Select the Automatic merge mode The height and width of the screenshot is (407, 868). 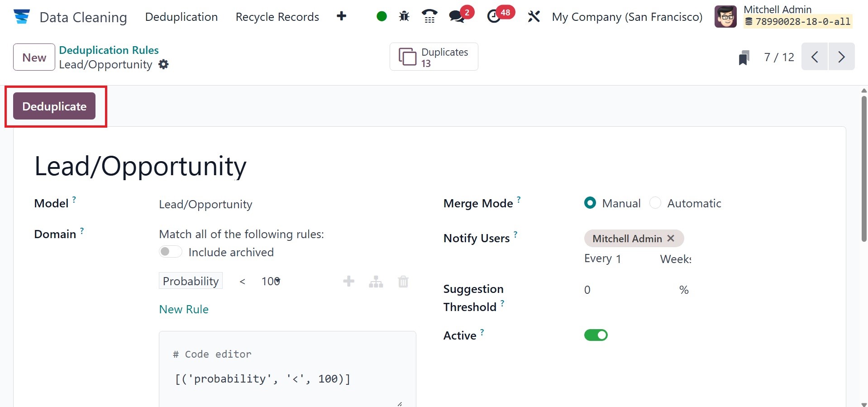click(655, 203)
